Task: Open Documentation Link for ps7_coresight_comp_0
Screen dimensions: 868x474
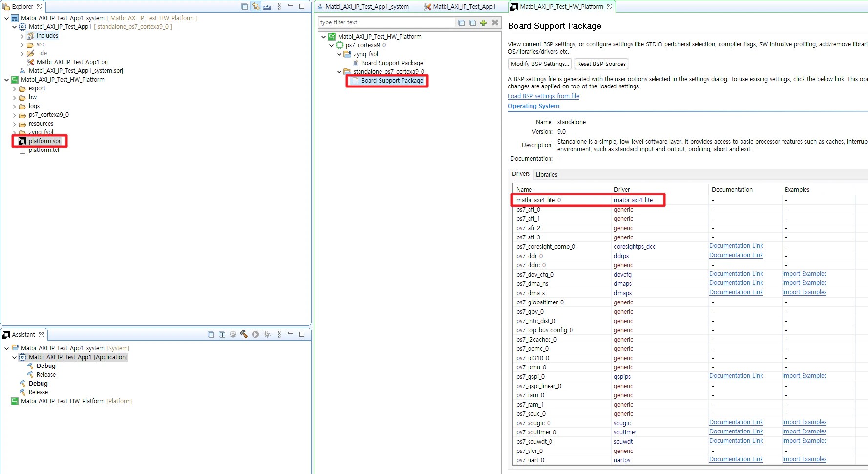Action: tap(736, 246)
